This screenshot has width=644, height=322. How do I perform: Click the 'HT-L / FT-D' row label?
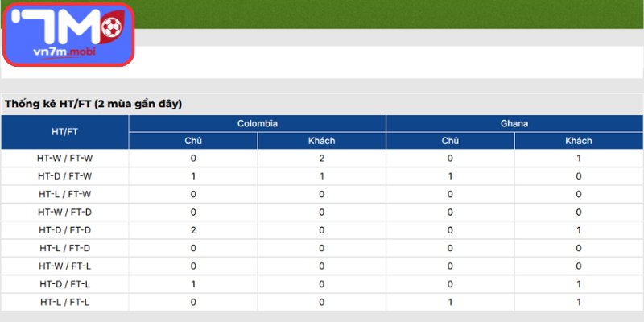(x=65, y=249)
